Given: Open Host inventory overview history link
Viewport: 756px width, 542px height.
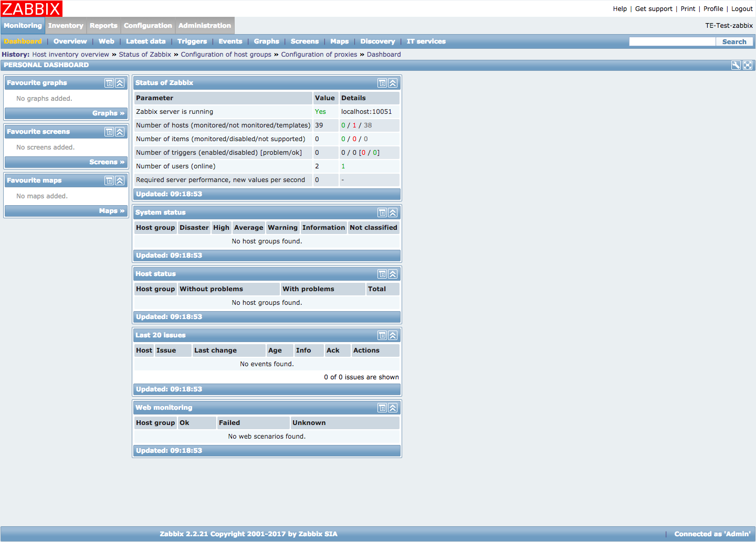Looking at the screenshot, I should point(71,55).
